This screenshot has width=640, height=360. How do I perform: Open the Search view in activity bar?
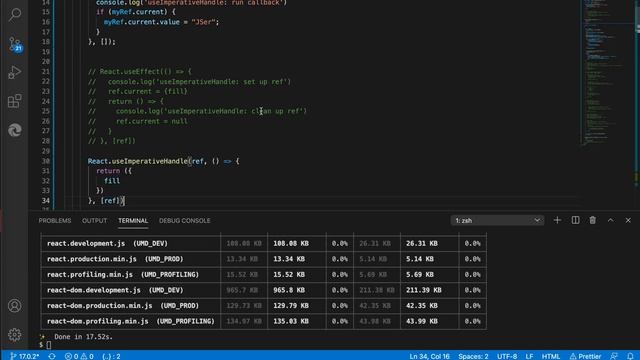click(x=15, y=15)
